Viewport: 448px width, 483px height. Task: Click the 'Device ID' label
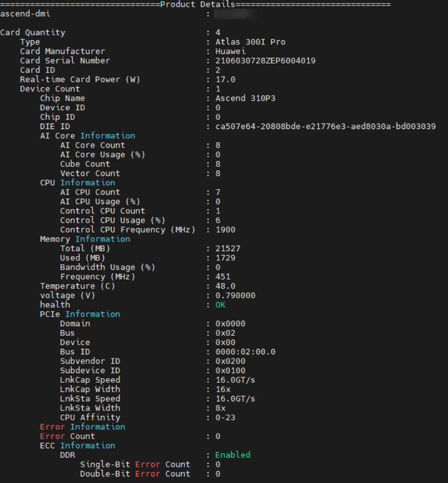[63, 107]
